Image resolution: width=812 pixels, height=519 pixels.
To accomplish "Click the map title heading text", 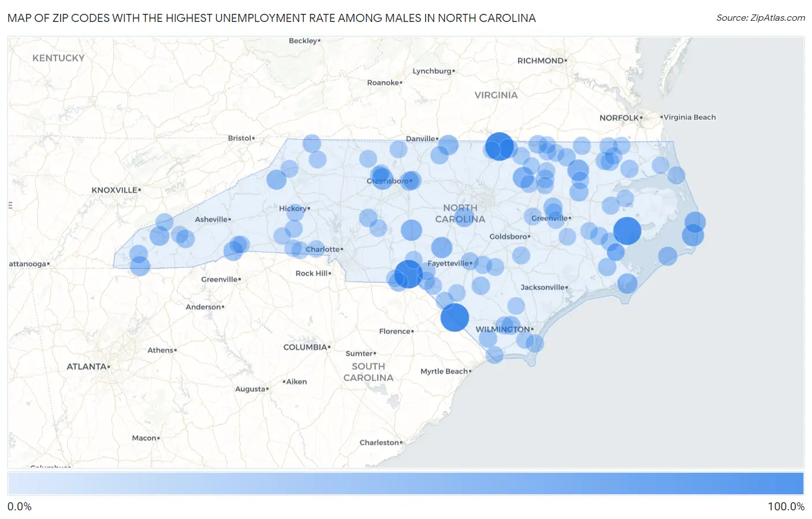I will (x=271, y=18).
